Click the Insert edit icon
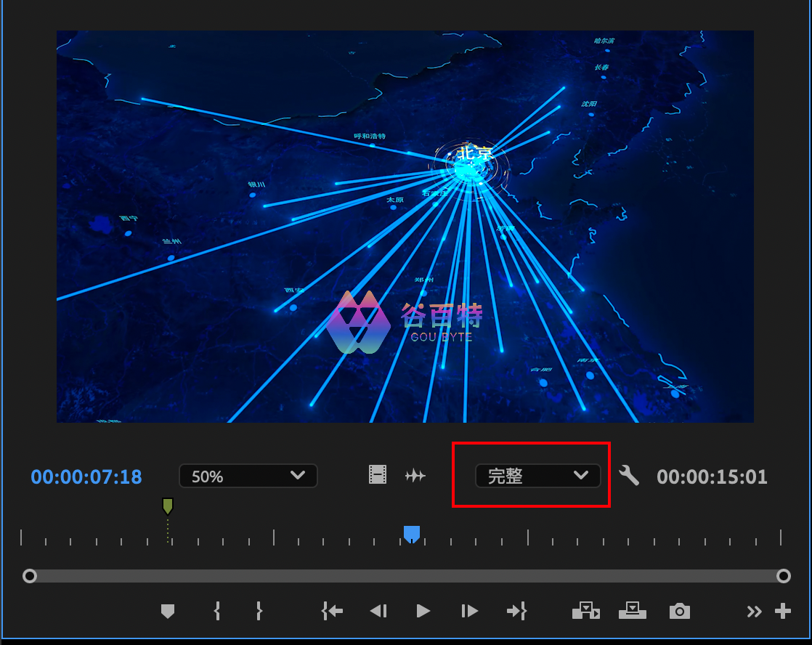The height and width of the screenshot is (645, 812). coord(586,612)
